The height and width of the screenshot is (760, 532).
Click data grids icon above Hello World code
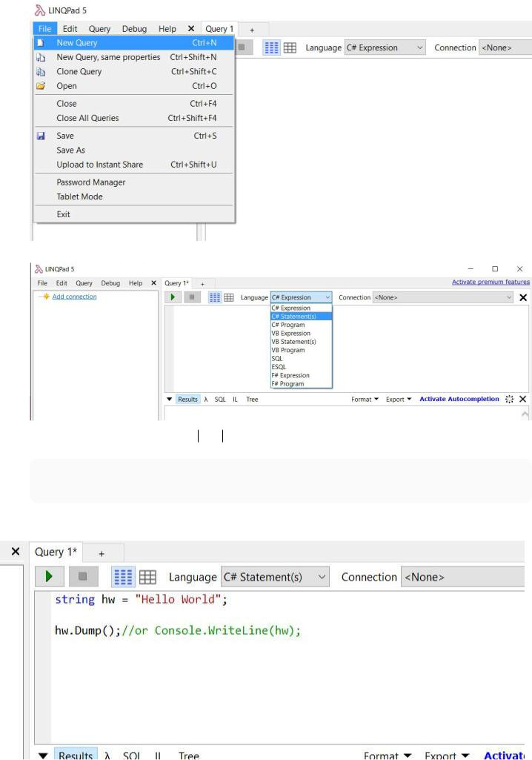click(x=147, y=577)
